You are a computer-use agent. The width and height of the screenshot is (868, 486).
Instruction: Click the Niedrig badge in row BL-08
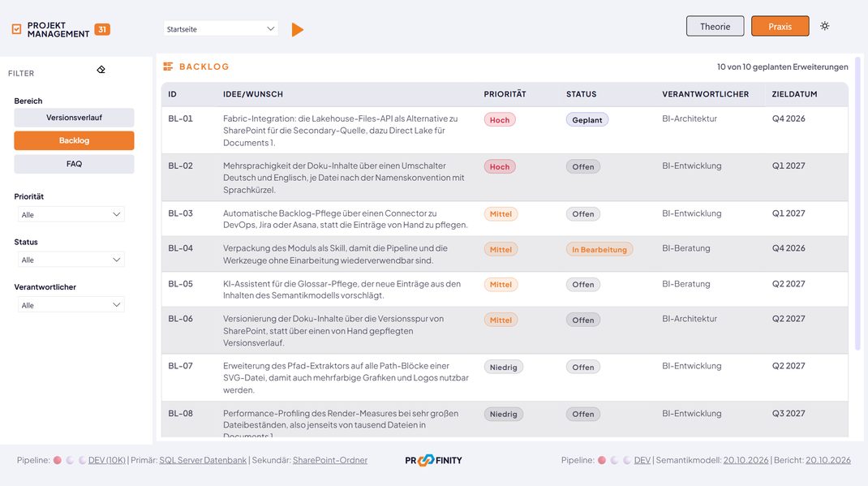[x=503, y=414]
